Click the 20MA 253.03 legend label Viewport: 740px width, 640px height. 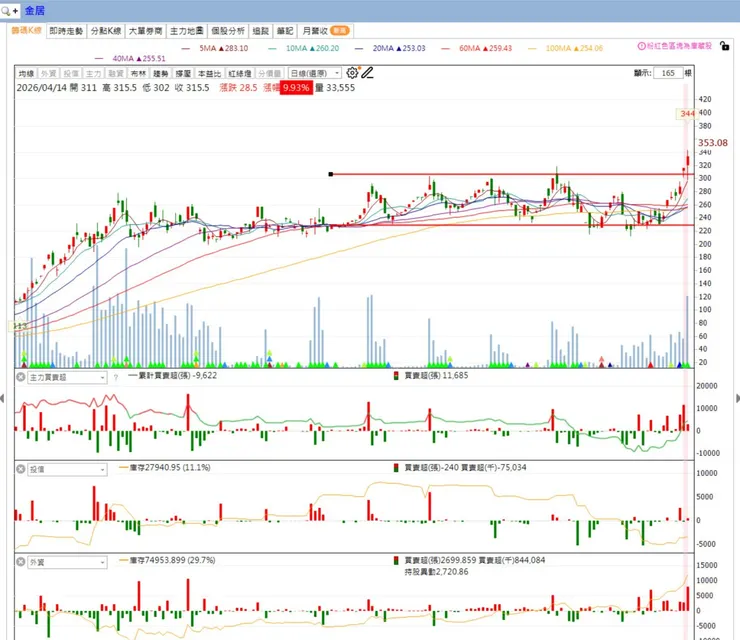coord(399,48)
